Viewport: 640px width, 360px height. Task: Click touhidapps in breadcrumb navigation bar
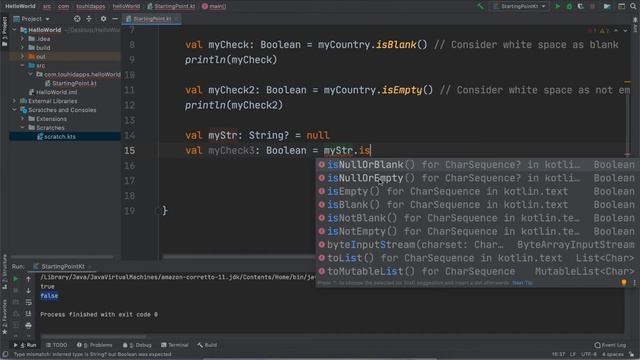click(x=91, y=6)
